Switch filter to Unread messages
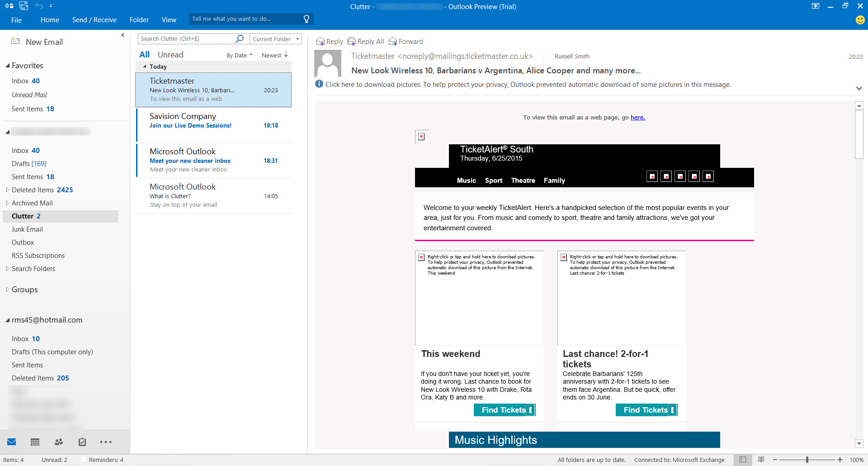 170,54
